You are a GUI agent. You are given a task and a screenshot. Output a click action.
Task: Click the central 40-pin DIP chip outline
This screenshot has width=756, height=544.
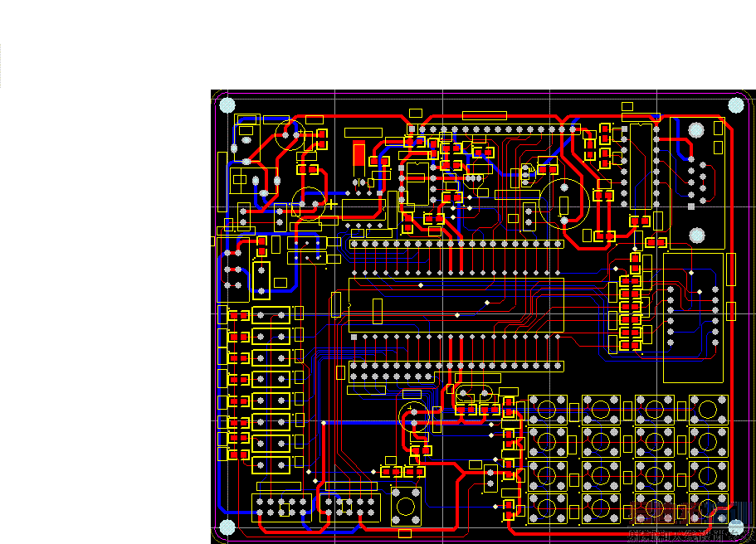point(456,305)
